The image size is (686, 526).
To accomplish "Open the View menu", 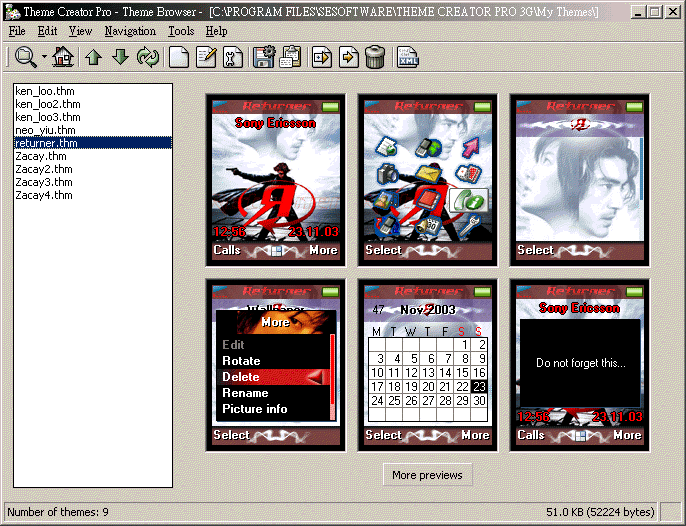I will pos(80,31).
